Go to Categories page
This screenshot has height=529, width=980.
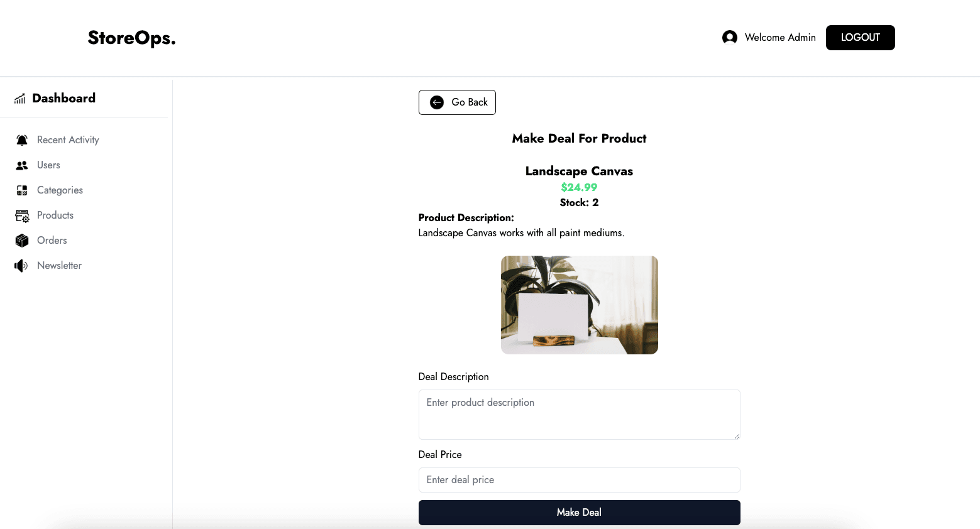click(60, 190)
